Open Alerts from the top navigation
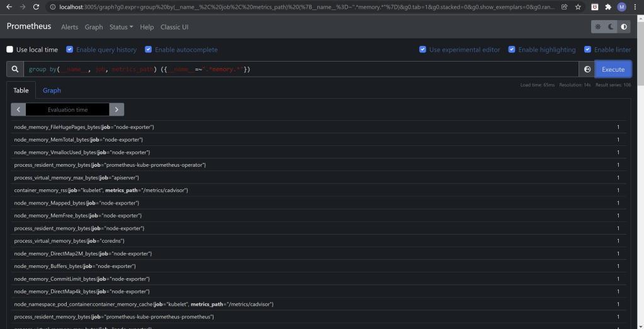644x329 pixels. pyautogui.click(x=69, y=27)
